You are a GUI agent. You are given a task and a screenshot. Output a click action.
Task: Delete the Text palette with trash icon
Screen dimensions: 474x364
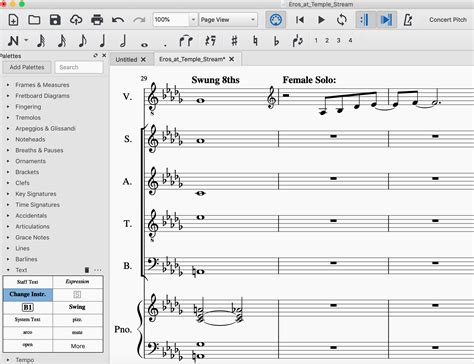[x=87, y=270]
